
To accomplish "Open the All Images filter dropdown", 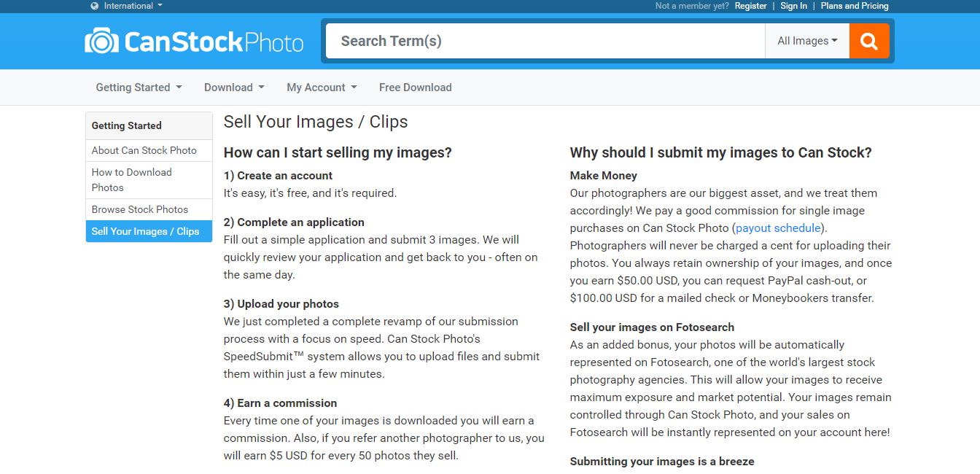I will pyautogui.click(x=807, y=41).
